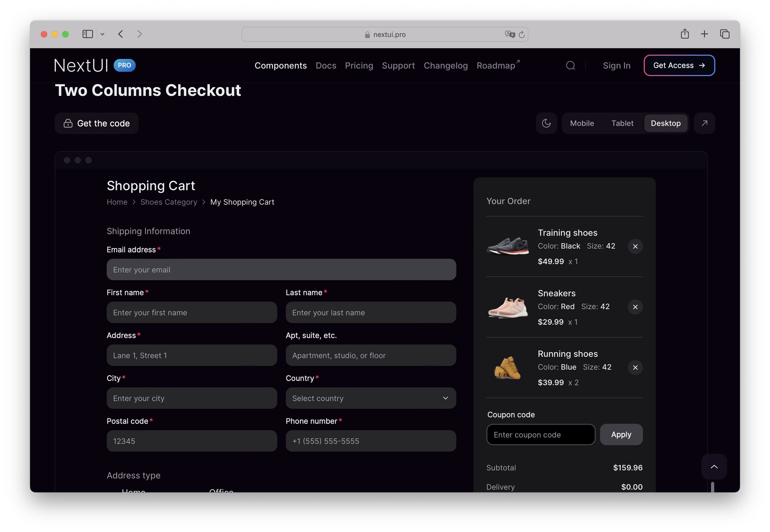Open the Docs navigation link
The width and height of the screenshot is (770, 532).
coord(326,66)
